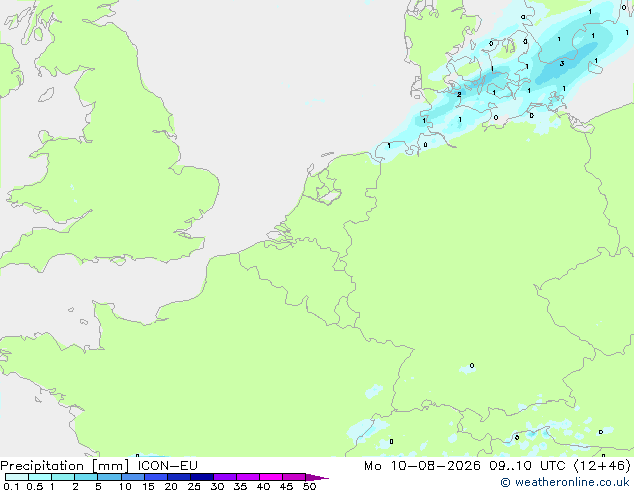This screenshot has width=634, height=490.
Task: Click the '10' legend scale label
Action: (x=125, y=486)
